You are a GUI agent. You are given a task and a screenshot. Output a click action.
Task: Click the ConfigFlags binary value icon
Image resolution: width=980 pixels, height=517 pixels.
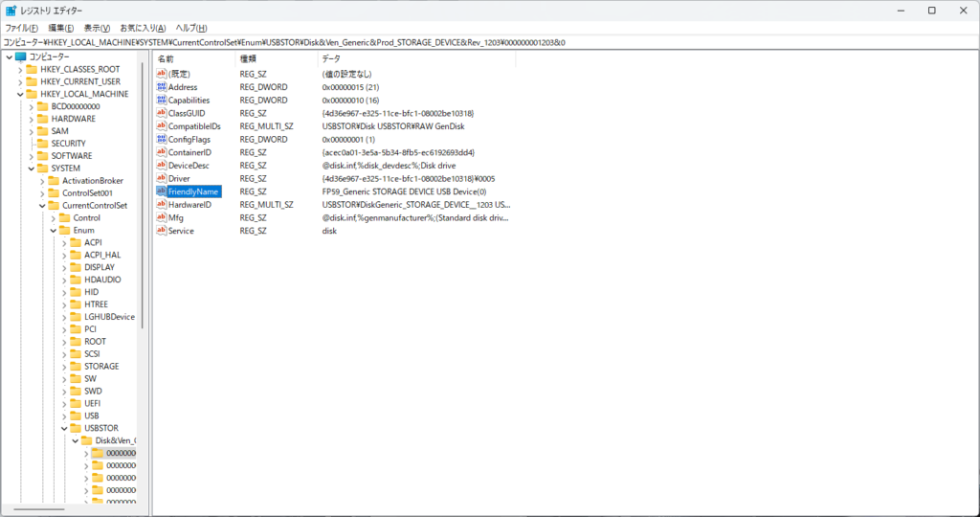pos(161,139)
